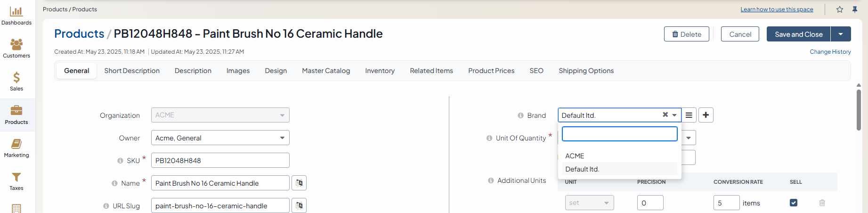Open the Marketing sidebar icon

tap(16, 144)
